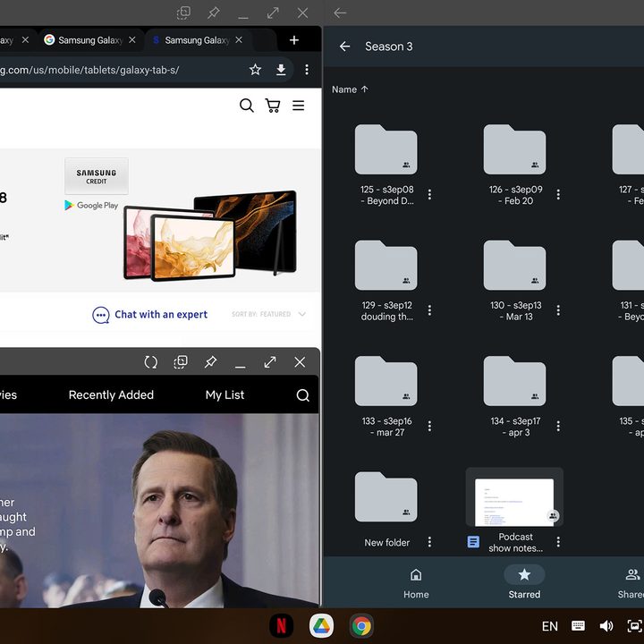Go back from the Season 3 folder
The height and width of the screenshot is (644, 644).
click(x=345, y=47)
